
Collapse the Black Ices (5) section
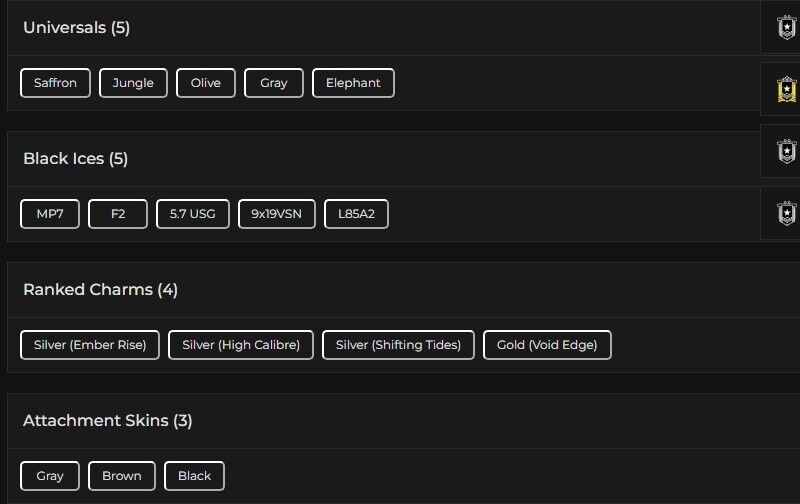pyautogui.click(x=76, y=159)
